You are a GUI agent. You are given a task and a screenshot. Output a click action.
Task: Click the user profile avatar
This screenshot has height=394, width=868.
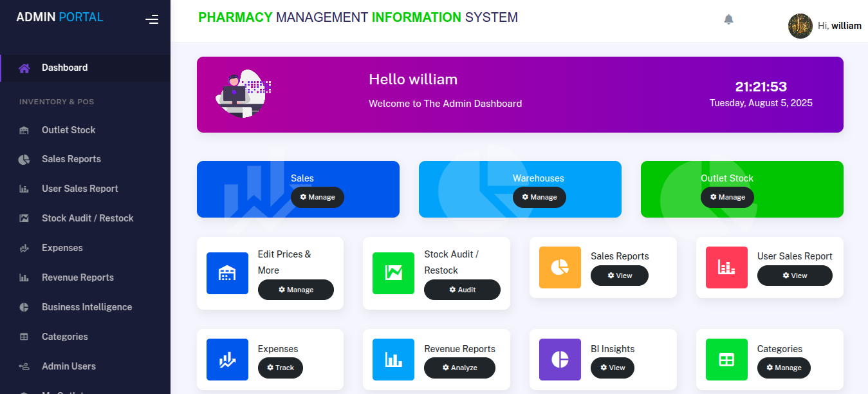(800, 26)
